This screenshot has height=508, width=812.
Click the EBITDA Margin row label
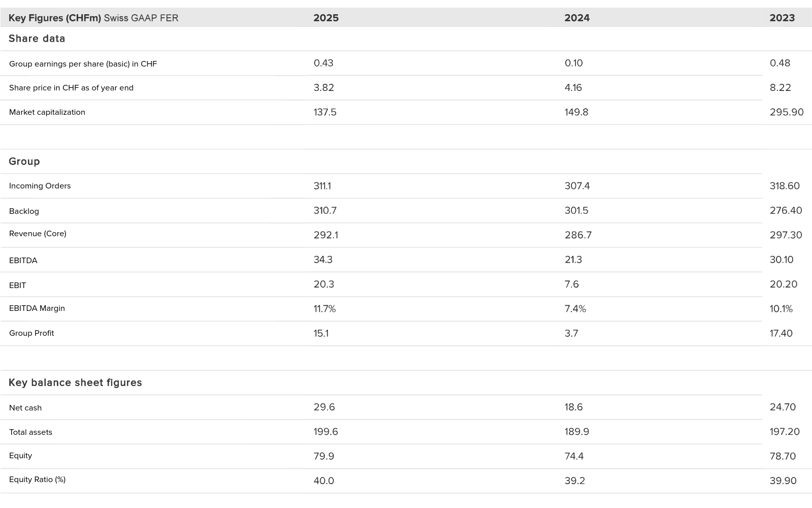37,308
